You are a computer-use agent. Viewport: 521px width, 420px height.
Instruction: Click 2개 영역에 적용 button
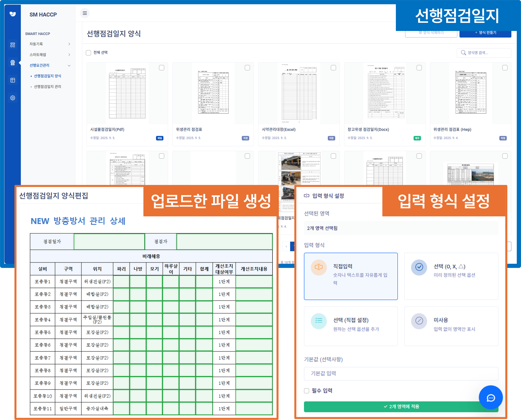click(401, 407)
